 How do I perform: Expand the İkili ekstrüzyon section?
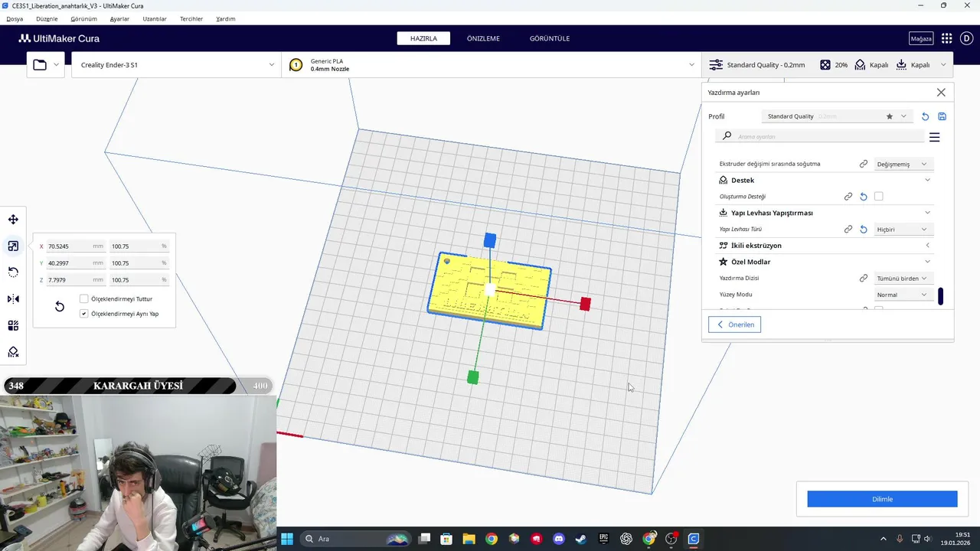[x=928, y=246]
